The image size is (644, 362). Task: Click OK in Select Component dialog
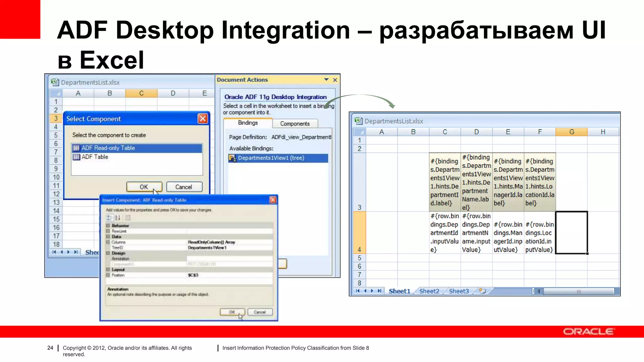click(144, 187)
